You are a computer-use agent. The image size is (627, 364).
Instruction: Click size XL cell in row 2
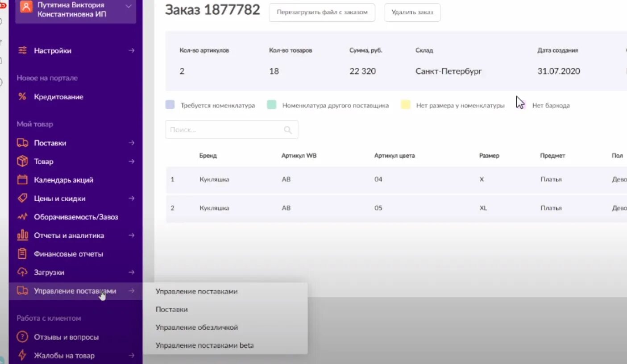click(483, 208)
